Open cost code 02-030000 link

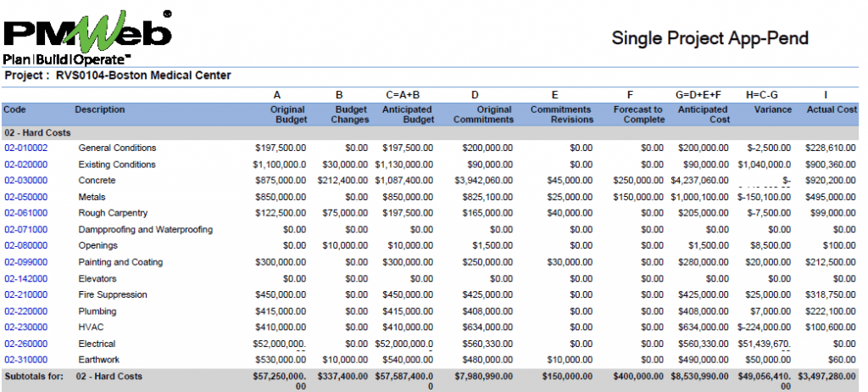pyautogui.click(x=26, y=181)
